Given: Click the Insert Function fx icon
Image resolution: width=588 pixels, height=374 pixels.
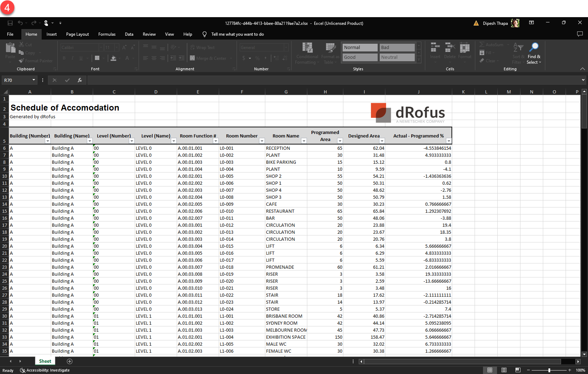Looking at the screenshot, I should tap(80, 80).
